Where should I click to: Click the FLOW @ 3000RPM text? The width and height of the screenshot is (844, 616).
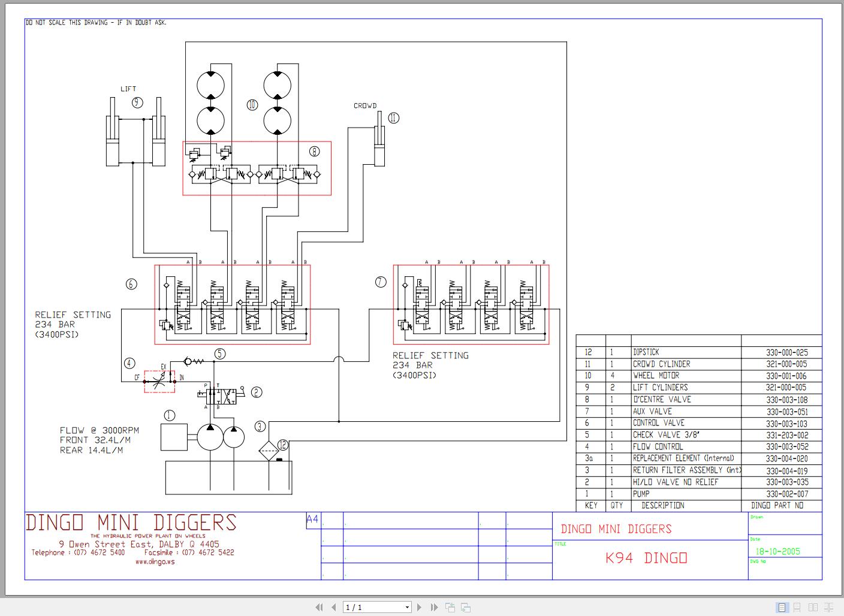(x=99, y=430)
